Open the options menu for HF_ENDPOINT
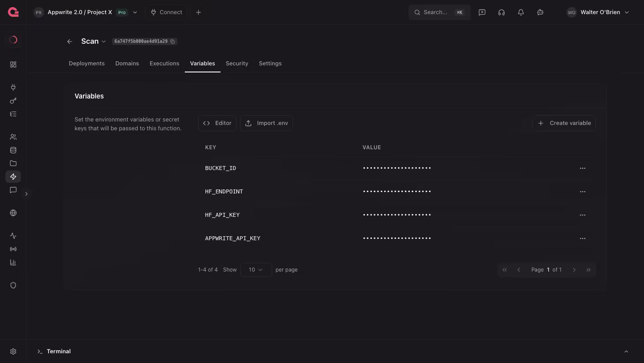The image size is (644, 363). [x=583, y=192]
